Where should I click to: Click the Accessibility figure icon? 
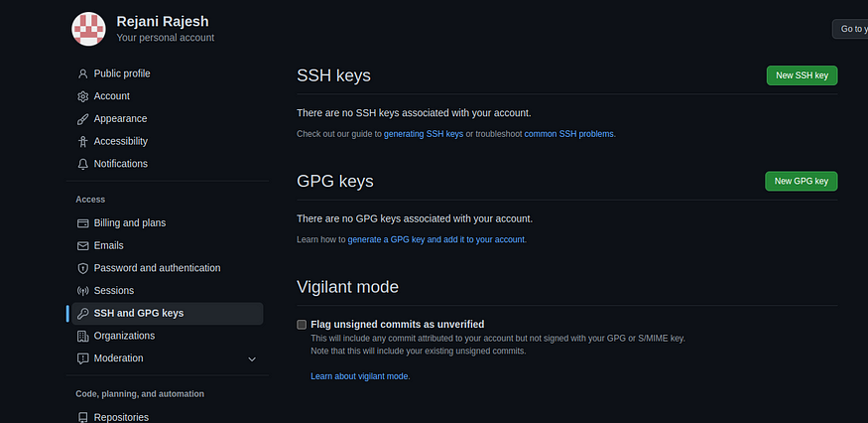click(x=82, y=141)
